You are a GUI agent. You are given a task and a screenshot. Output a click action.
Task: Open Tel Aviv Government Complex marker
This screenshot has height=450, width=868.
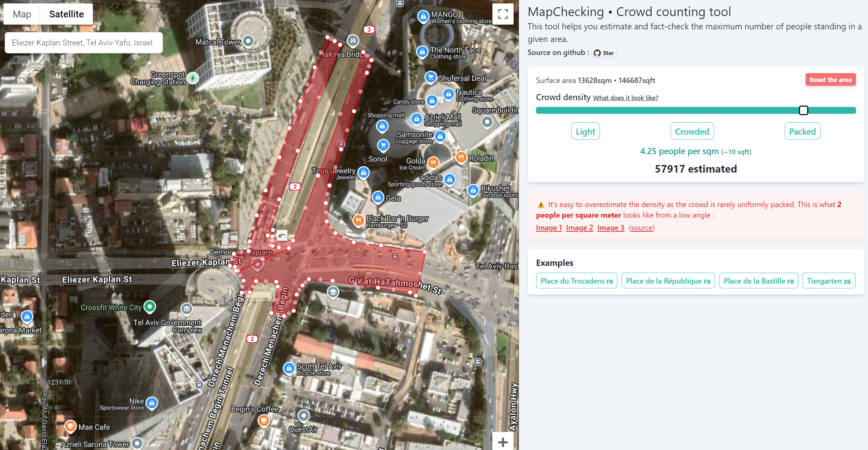pos(186,309)
